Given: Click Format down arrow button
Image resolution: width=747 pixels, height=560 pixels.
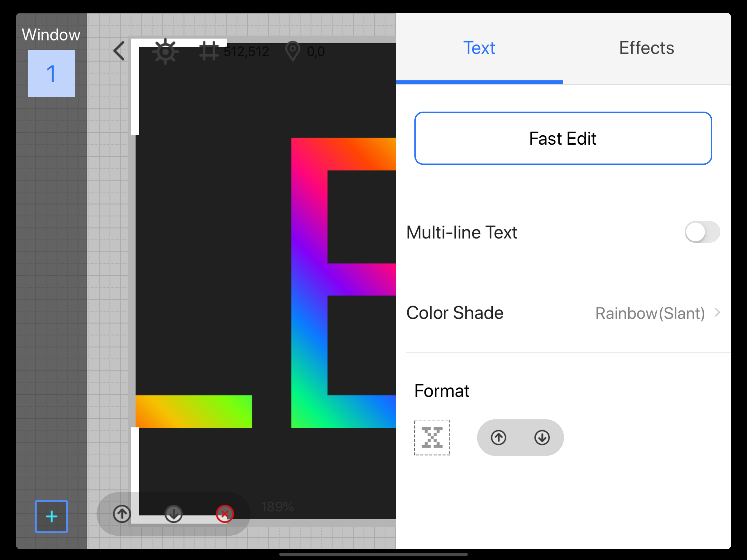Looking at the screenshot, I should point(542,438).
